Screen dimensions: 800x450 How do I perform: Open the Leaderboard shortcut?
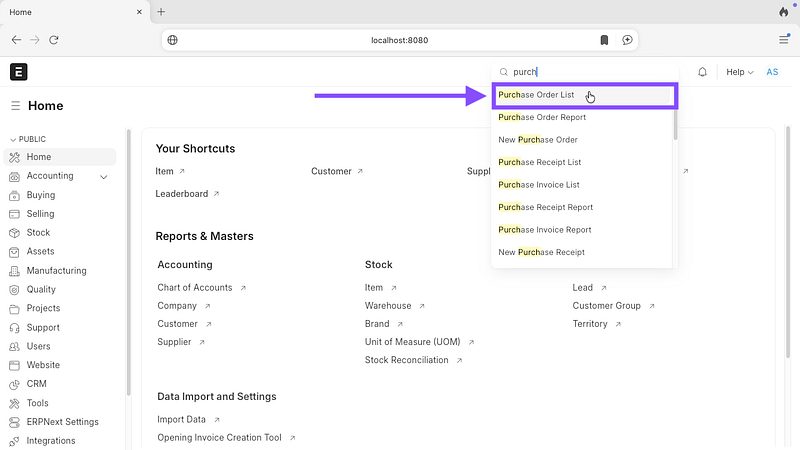pos(181,194)
